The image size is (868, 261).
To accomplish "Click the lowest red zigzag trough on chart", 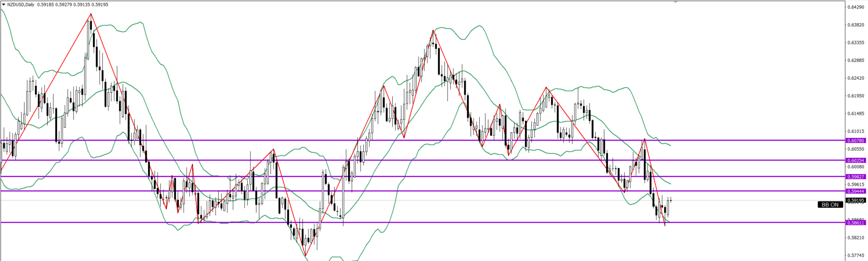I will pos(305,256).
